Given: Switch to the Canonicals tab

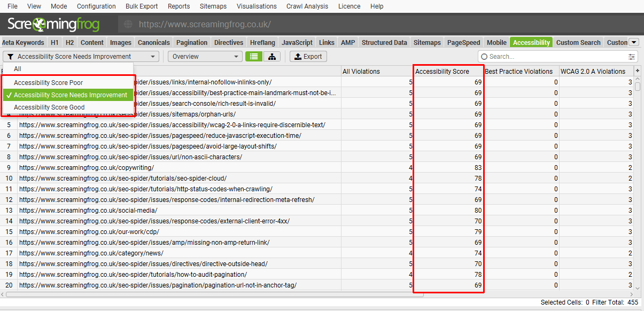Looking at the screenshot, I should [x=154, y=43].
